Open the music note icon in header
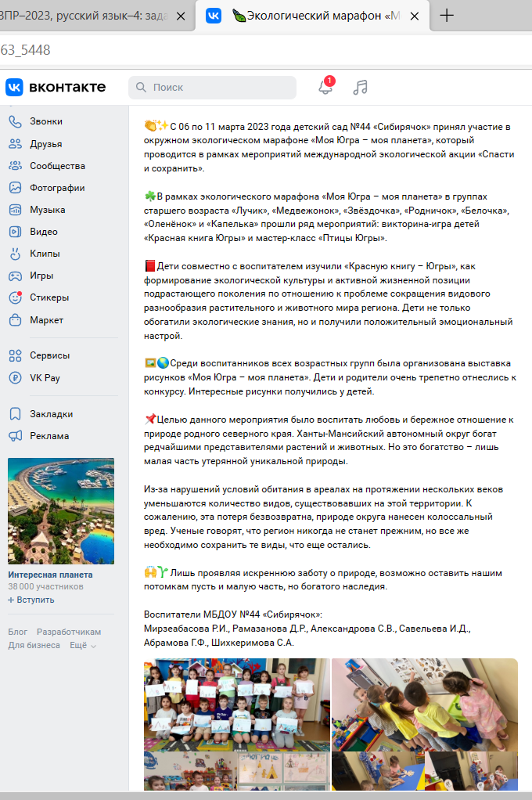Image resolution: width=532 pixels, height=800 pixels. 360,87
